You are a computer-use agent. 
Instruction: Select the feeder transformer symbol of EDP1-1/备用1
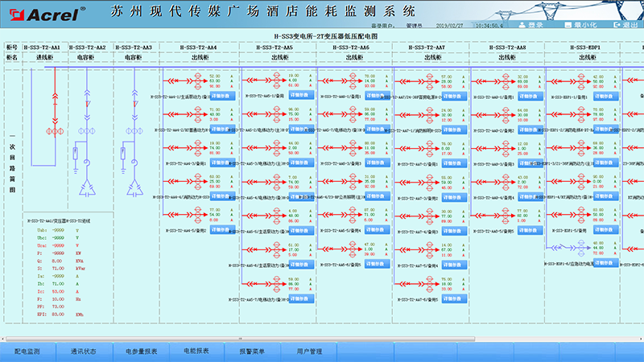click(x=581, y=81)
